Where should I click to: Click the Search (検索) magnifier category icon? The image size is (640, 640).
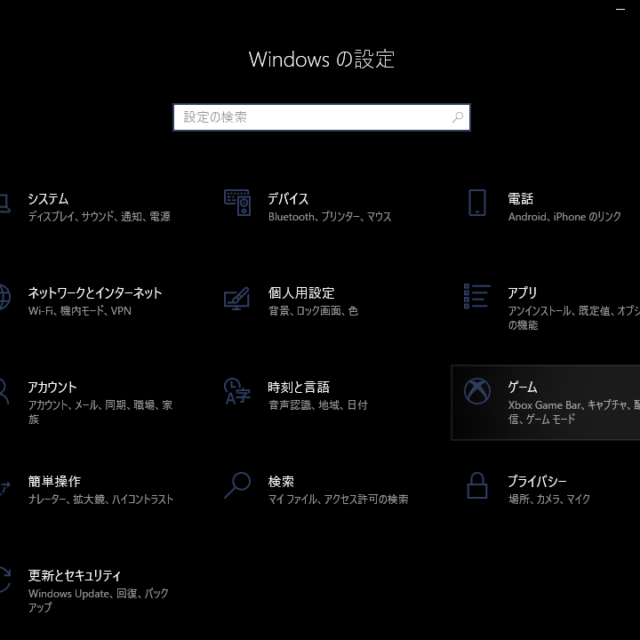(237, 485)
